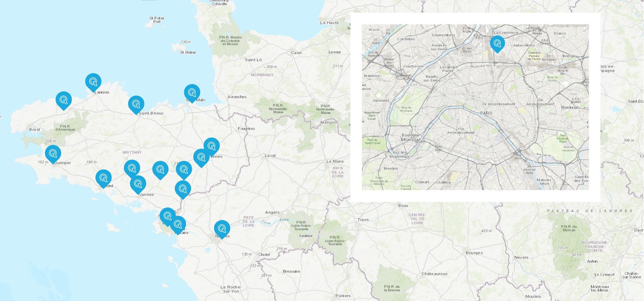Click Montreuil label in inset map
Screen dimensions: 644x301
[x=569, y=107]
